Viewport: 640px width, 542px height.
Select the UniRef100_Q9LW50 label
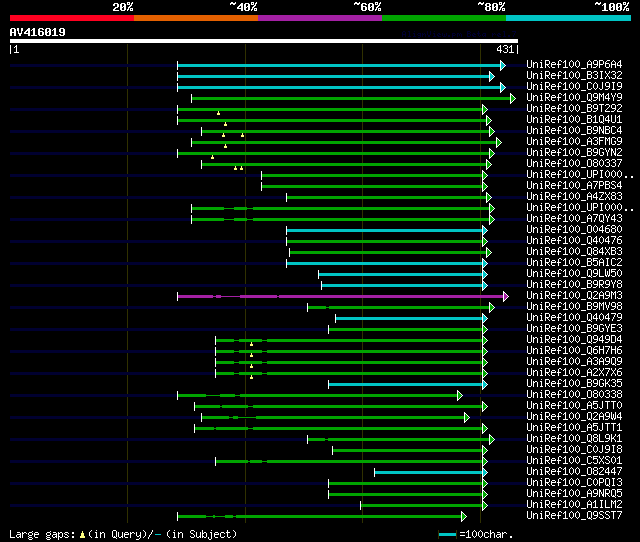tap(574, 273)
